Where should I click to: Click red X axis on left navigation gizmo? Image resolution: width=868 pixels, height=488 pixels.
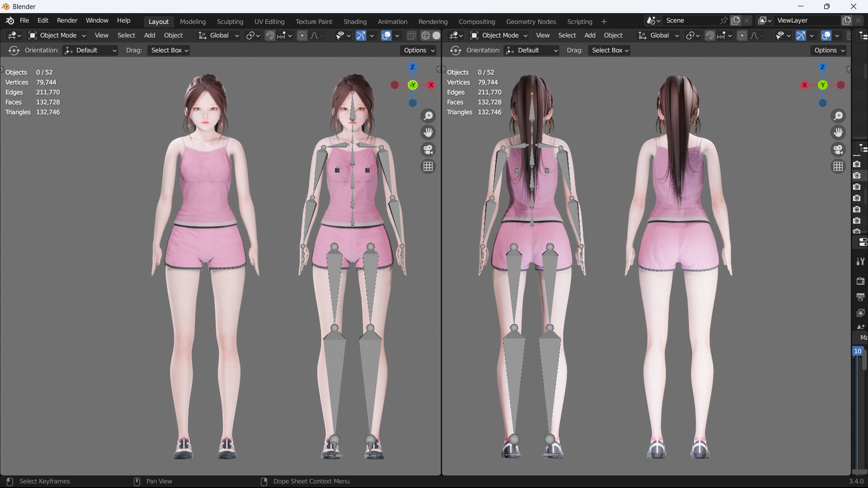[431, 85]
